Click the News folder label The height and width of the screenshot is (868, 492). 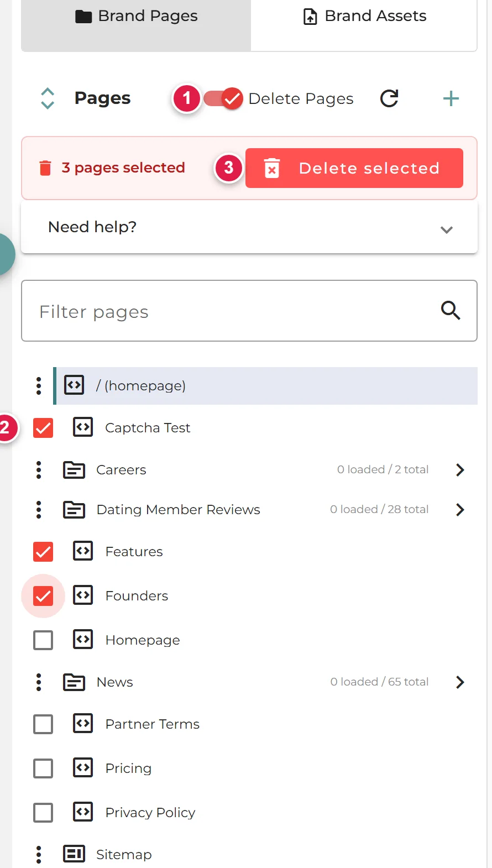tap(114, 682)
